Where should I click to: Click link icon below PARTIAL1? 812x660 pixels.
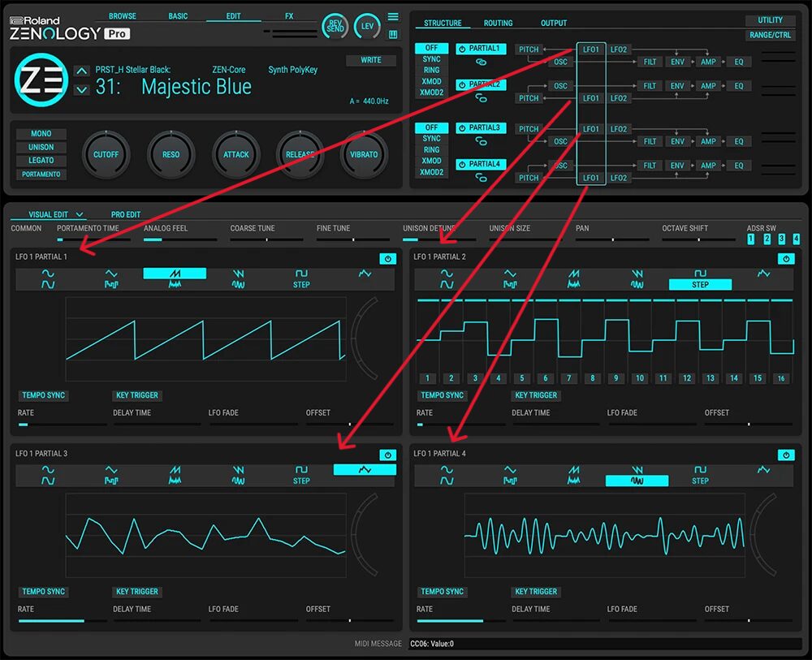(481, 63)
